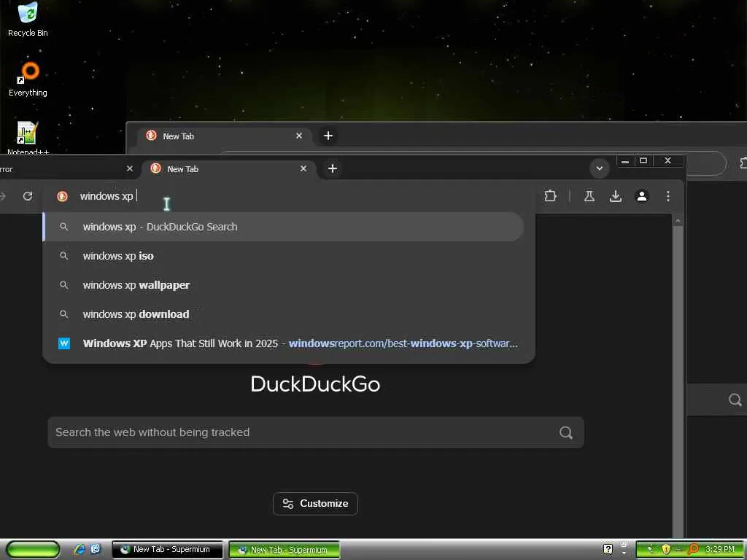Click the Customize button
The image size is (747, 560).
click(x=315, y=503)
